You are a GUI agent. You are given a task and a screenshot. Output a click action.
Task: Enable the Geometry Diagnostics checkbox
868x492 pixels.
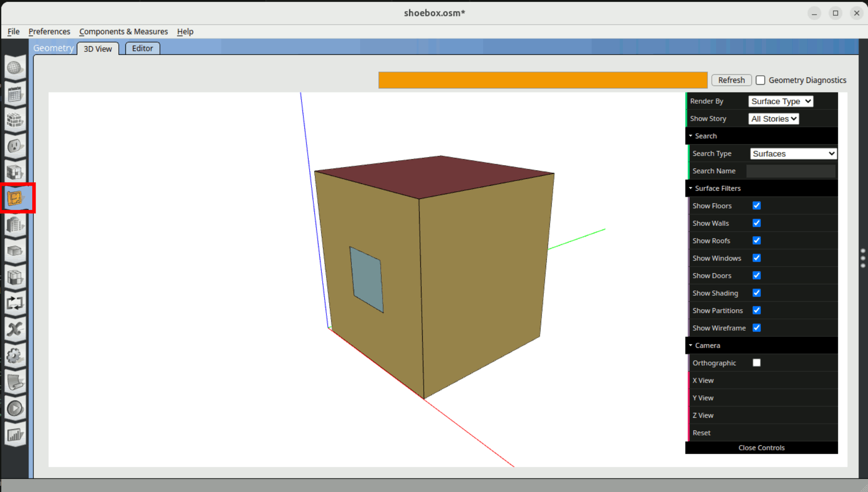tap(760, 80)
